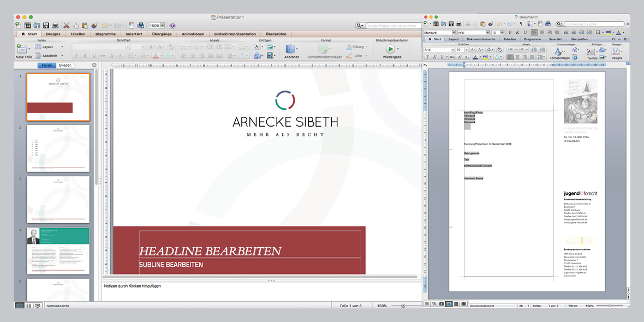Open the Übergänge tab in PowerPoint
Viewport: 644px width, 322px height.
(x=162, y=34)
